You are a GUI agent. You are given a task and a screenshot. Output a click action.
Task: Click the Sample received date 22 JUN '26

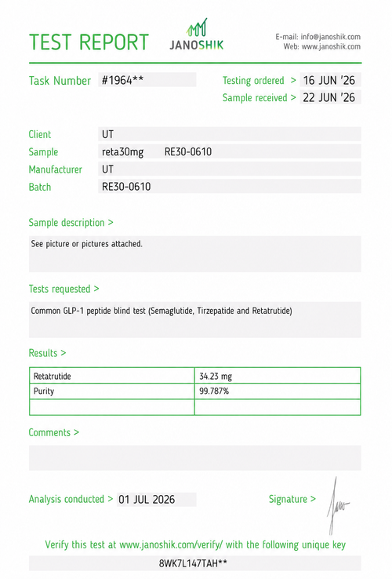point(330,97)
